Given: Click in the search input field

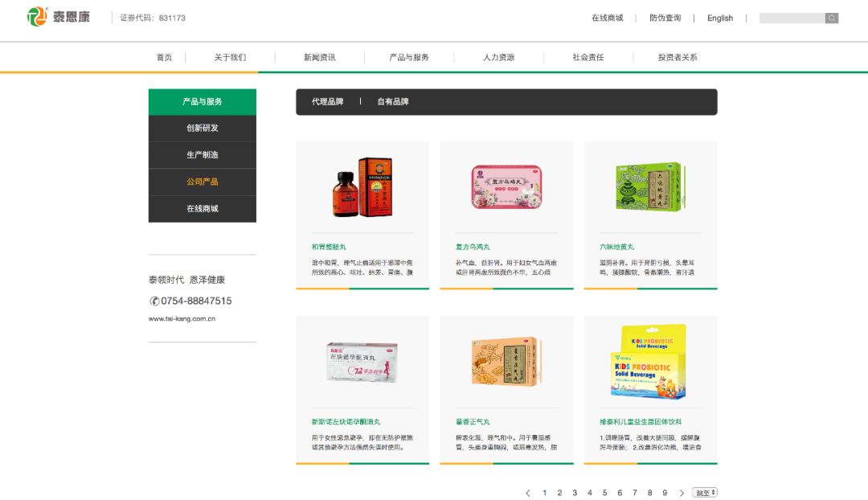Looking at the screenshot, I should [x=792, y=18].
